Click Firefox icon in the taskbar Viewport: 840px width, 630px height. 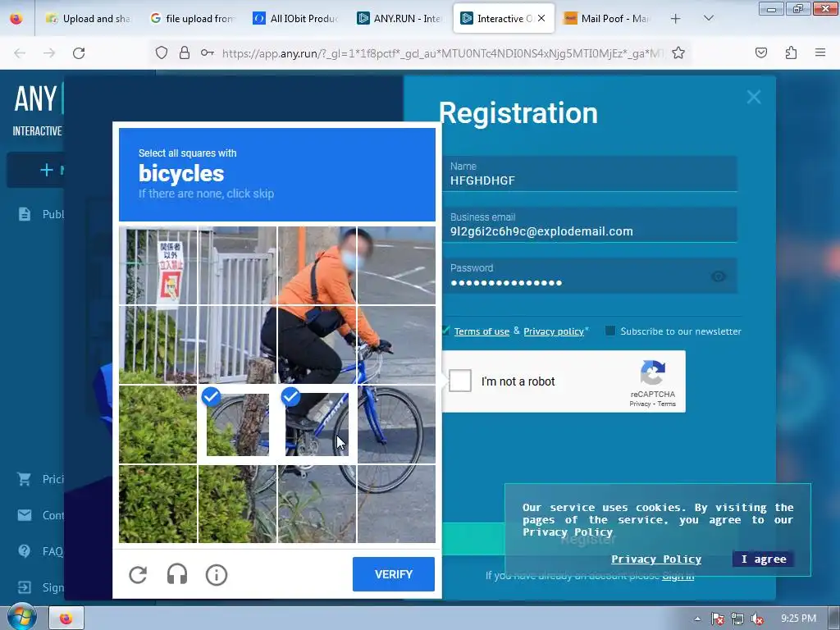coord(66,619)
